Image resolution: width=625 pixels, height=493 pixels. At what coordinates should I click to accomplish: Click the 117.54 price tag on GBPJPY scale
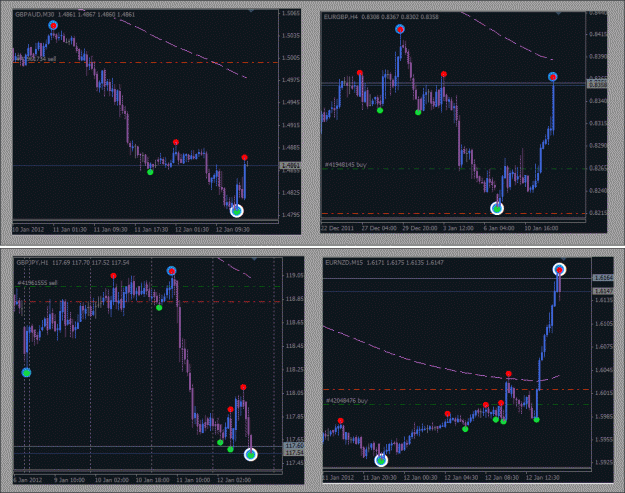(295, 453)
